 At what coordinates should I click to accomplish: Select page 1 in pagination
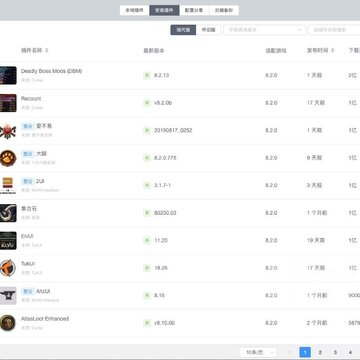point(305,352)
